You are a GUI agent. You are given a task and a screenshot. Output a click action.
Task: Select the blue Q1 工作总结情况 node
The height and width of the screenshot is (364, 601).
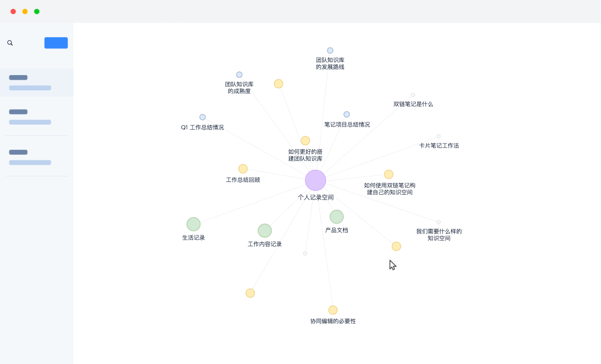(x=203, y=117)
